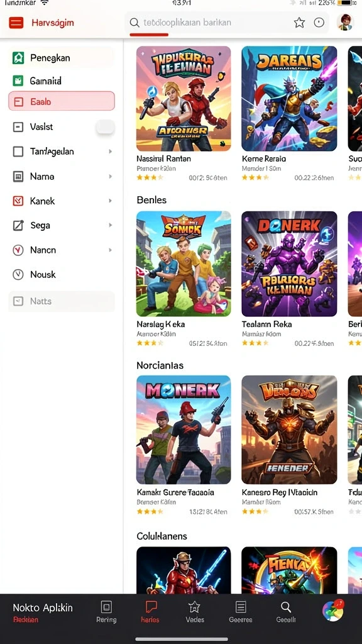
Task: Toggle the red Kanek checkbox
Action: 18,201
